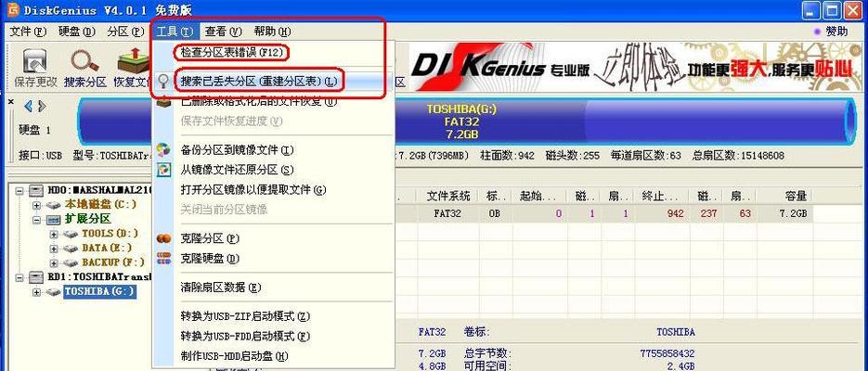This screenshot has width=868, height=371.
Task: Click the clone partition icon beside 克隆分区
Action: point(164,238)
